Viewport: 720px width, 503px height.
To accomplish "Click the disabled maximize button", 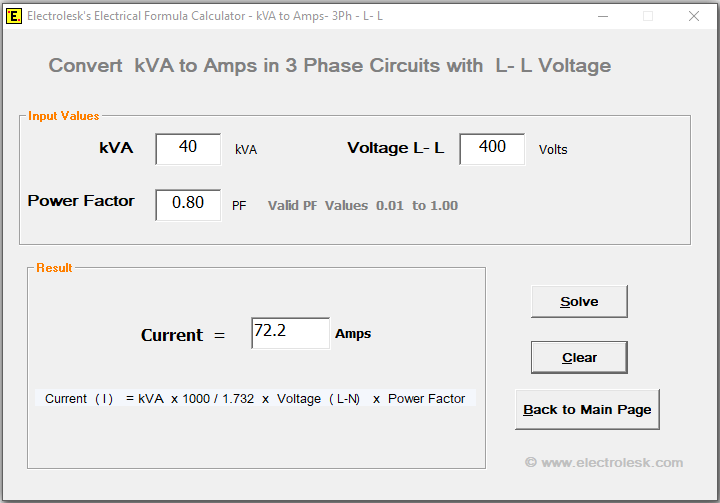I will point(648,16).
